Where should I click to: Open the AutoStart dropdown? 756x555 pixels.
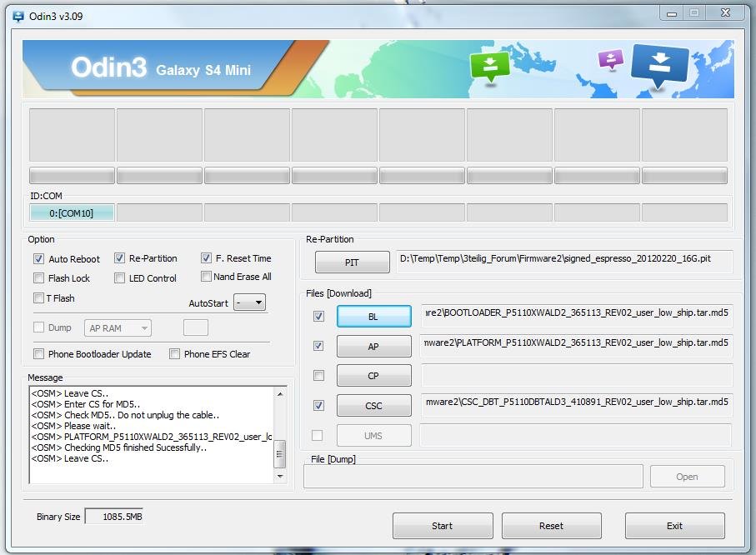pos(250,302)
